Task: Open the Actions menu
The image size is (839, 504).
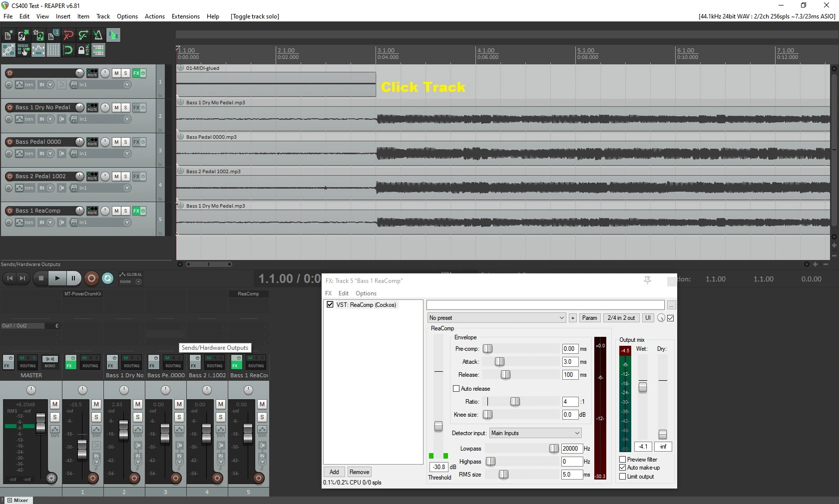Action: 155,16
